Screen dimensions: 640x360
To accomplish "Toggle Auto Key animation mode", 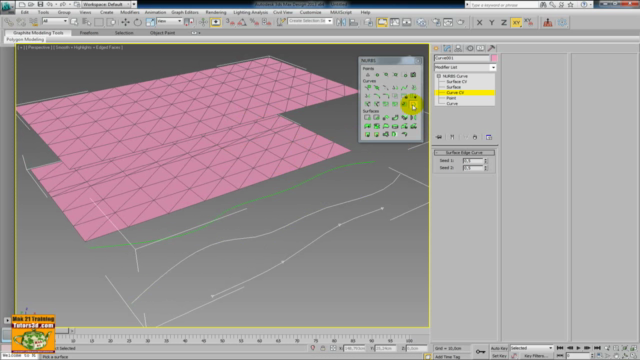I will 499,348.
